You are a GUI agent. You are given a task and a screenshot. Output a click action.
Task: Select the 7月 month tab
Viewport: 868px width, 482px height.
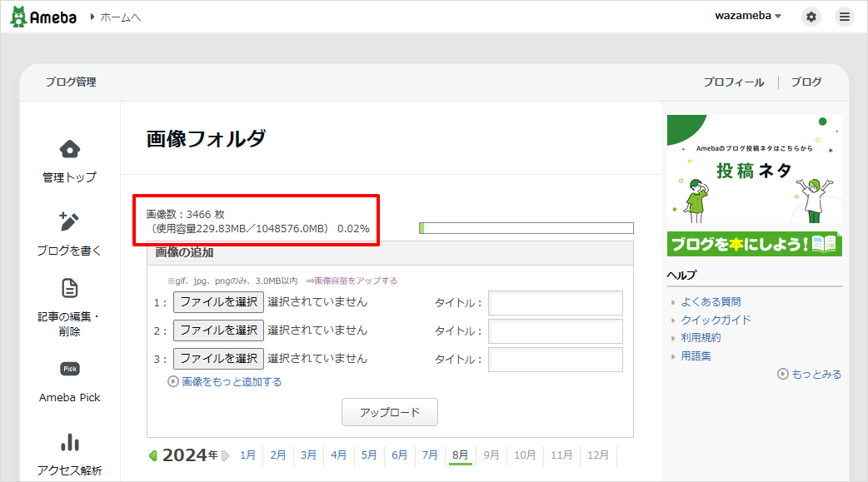point(430,455)
